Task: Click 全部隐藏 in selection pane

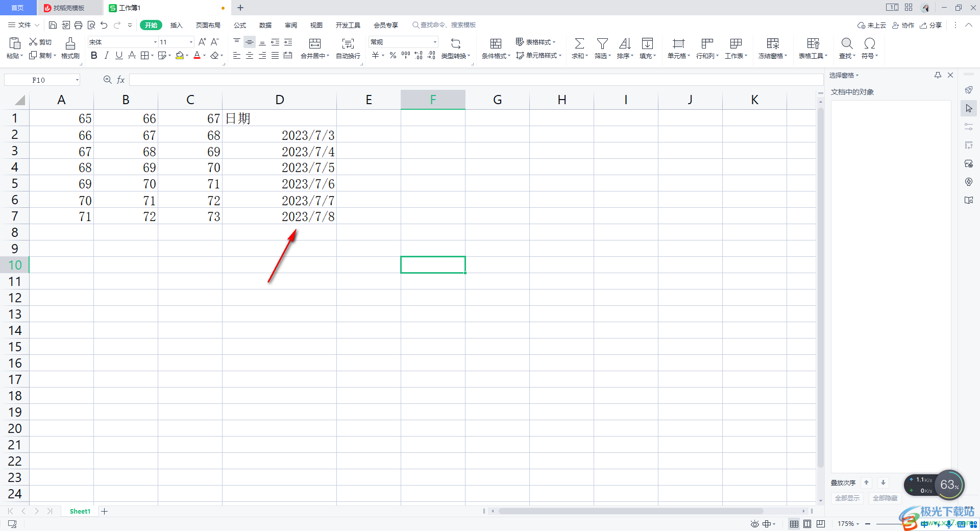Action: pyautogui.click(x=885, y=498)
